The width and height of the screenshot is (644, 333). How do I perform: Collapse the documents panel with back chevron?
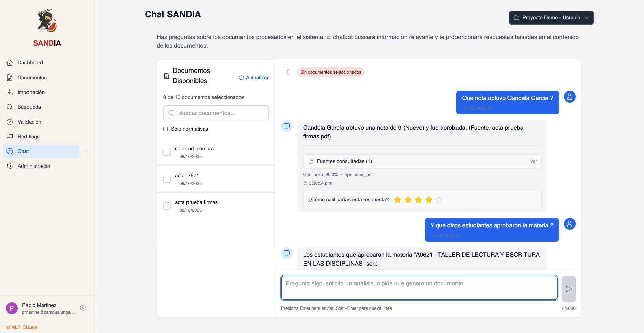288,72
